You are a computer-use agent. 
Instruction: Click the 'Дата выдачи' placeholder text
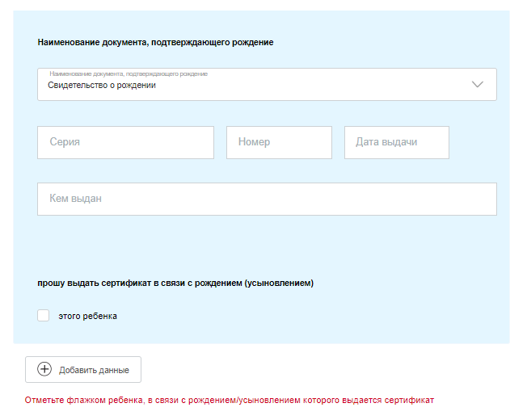386,142
